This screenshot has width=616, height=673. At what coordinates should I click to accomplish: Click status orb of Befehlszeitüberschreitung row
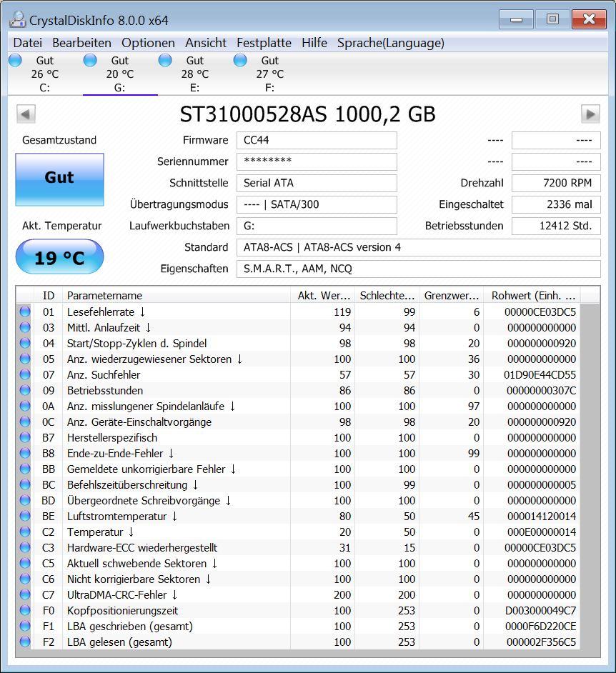coord(25,484)
